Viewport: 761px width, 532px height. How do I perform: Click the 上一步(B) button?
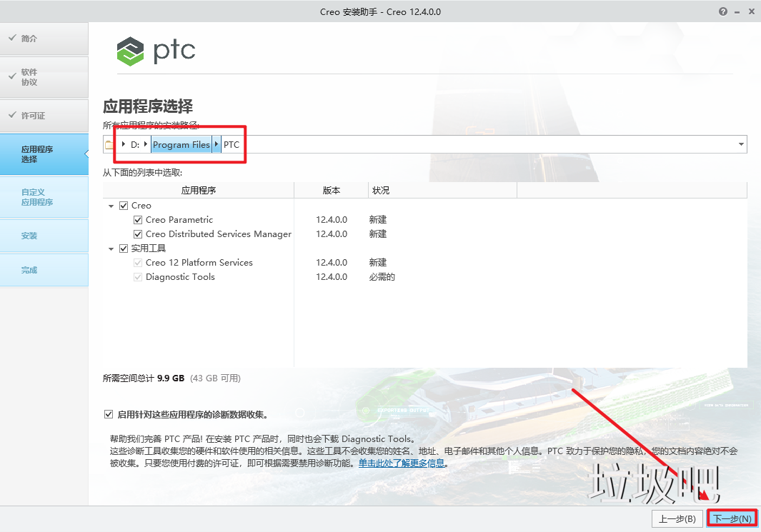(x=677, y=519)
